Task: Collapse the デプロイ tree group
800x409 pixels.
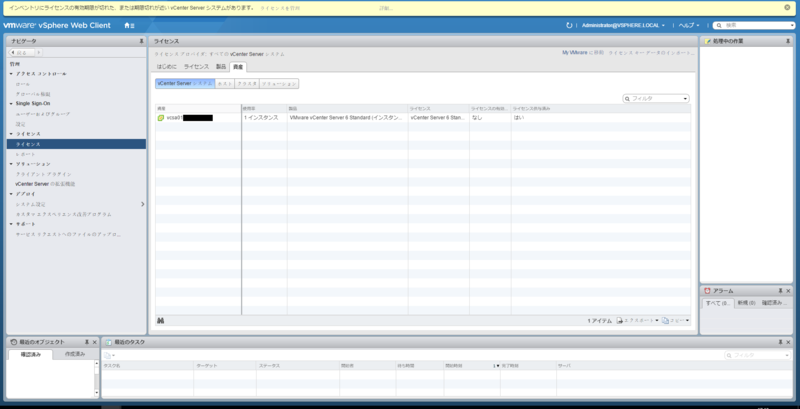Action: (11, 194)
